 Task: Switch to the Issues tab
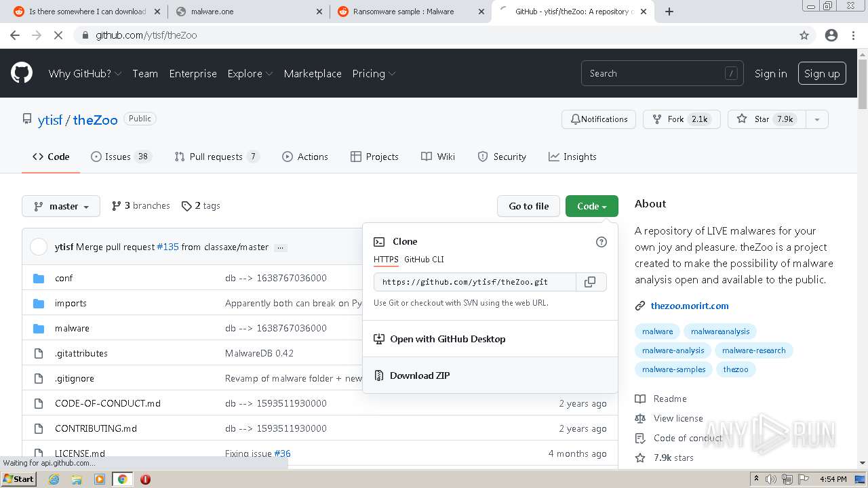[x=121, y=157]
